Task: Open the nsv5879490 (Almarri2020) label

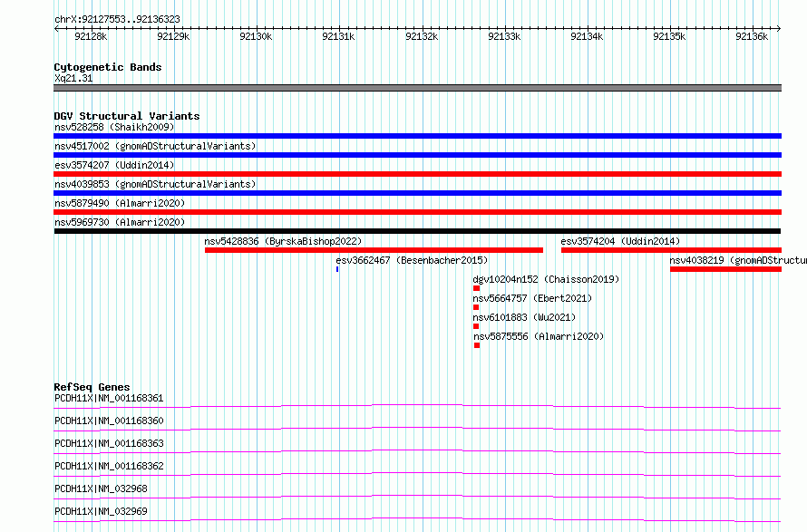Action: 120,203
